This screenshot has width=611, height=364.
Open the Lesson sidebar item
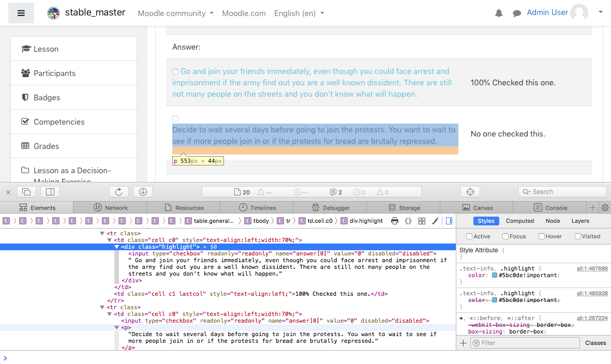point(73,49)
